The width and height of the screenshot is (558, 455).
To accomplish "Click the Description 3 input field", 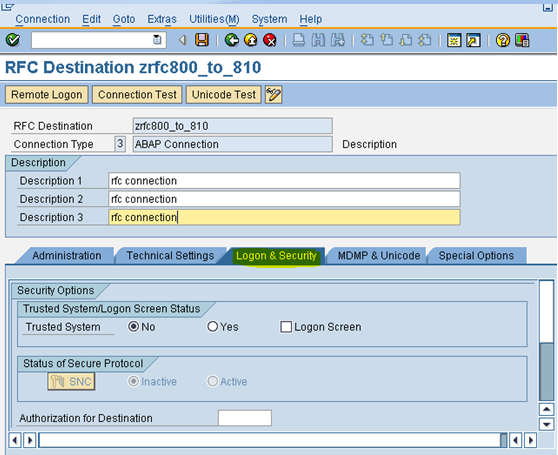I will click(x=284, y=217).
